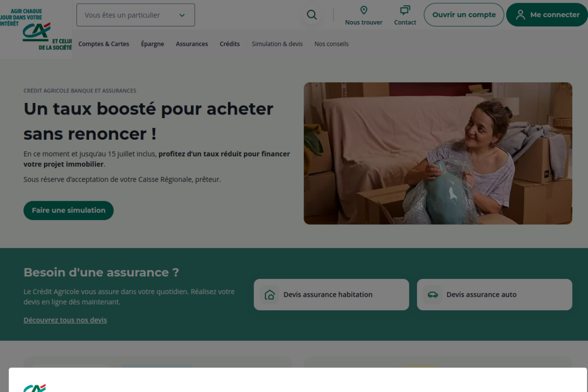Open the Crédits menu
This screenshot has width=588, height=392.
[230, 44]
